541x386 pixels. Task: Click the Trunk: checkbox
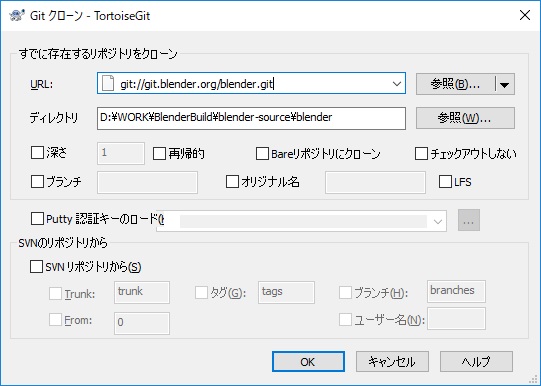[x=56, y=294]
